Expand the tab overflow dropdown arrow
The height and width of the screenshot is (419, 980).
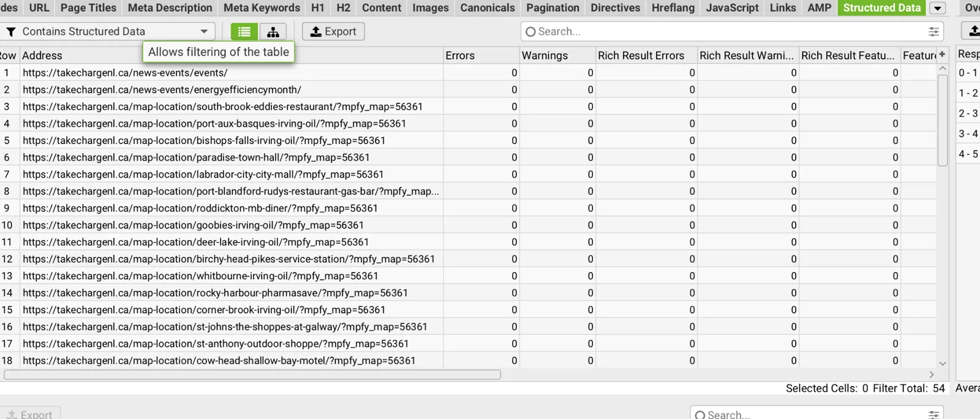[937, 8]
